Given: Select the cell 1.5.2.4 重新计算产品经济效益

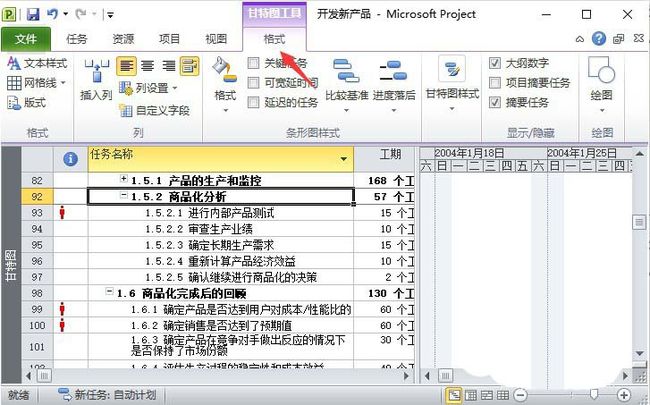Looking at the screenshot, I should [x=221, y=261].
